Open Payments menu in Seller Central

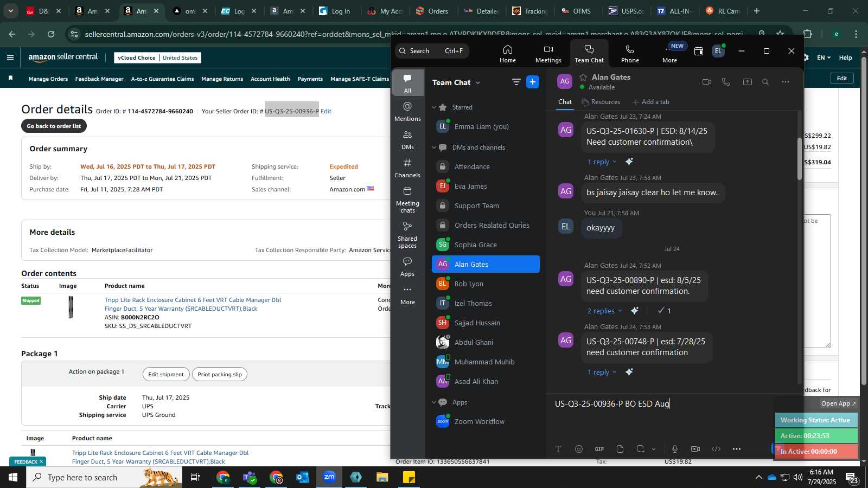point(310,79)
